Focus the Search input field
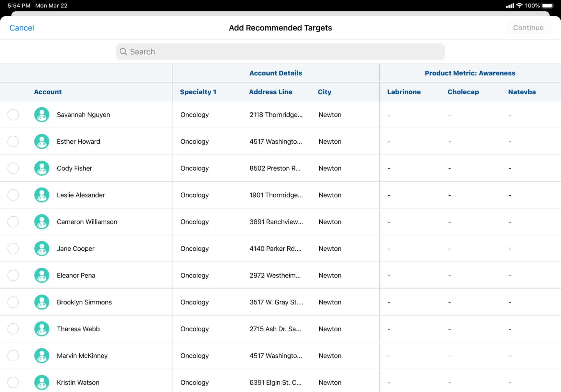 [x=281, y=52]
